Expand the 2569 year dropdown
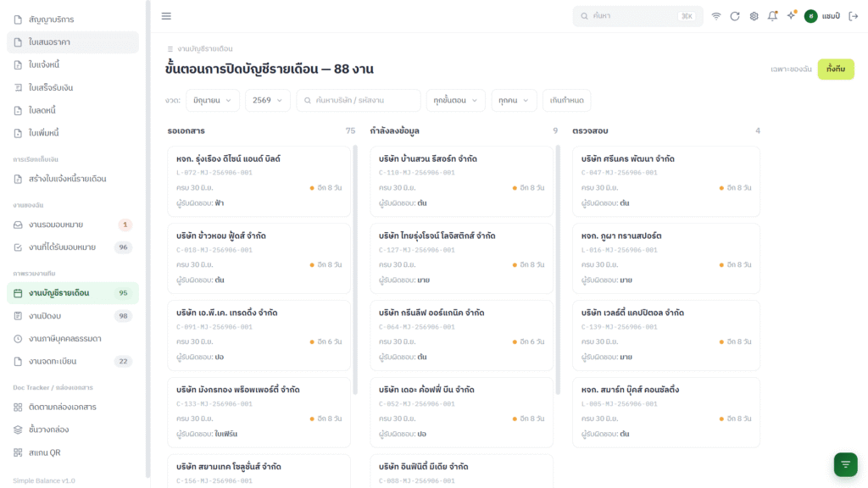This screenshot has height=488, width=868. tap(267, 100)
